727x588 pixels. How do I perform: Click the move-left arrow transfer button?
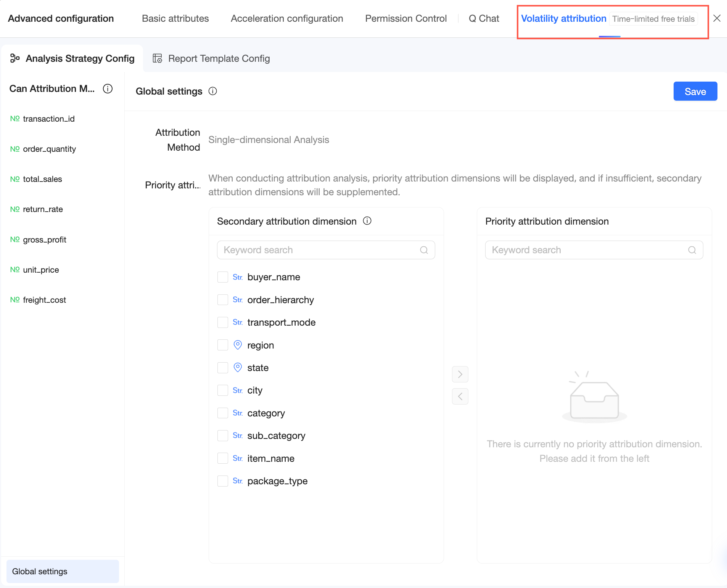coord(460,397)
